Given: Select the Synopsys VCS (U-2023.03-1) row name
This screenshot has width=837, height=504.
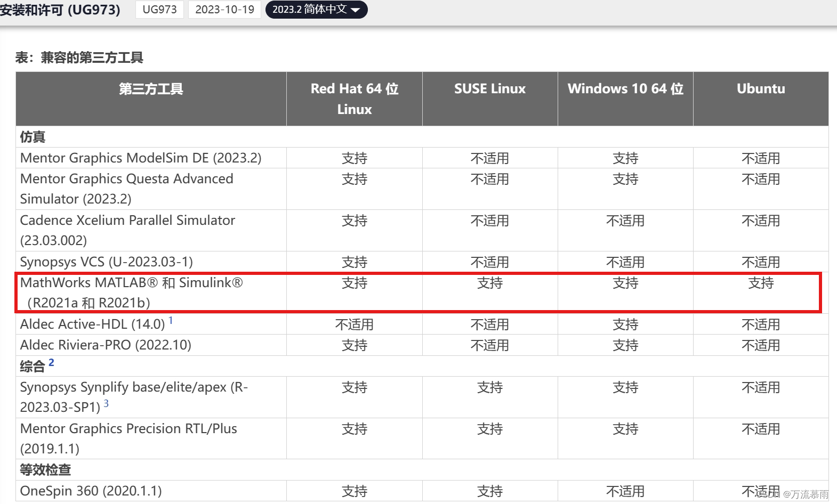Looking at the screenshot, I should [107, 262].
